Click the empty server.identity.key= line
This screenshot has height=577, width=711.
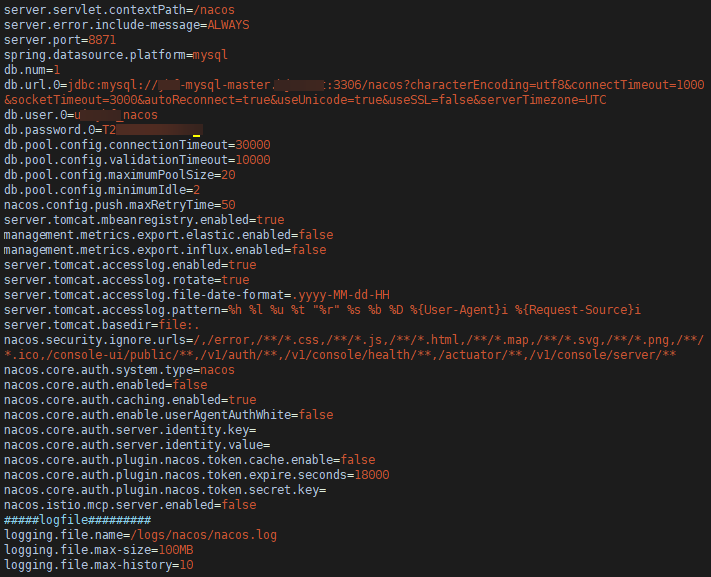point(130,429)
